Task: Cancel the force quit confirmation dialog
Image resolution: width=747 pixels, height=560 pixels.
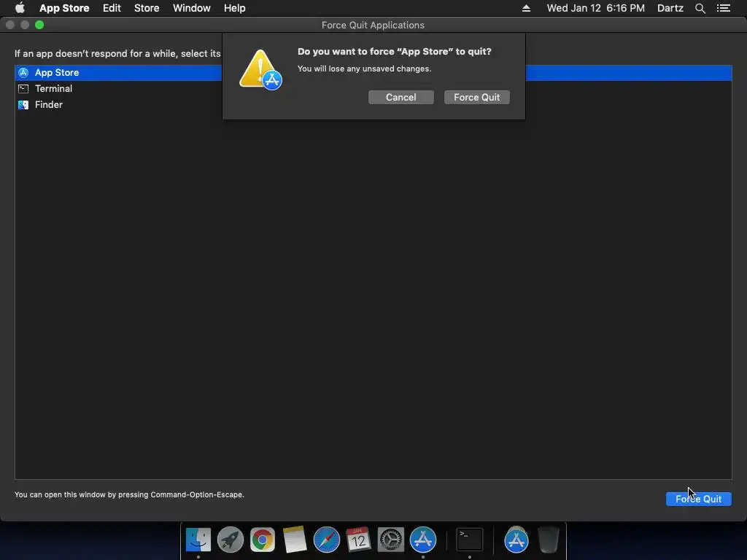Action: (400, 97)
